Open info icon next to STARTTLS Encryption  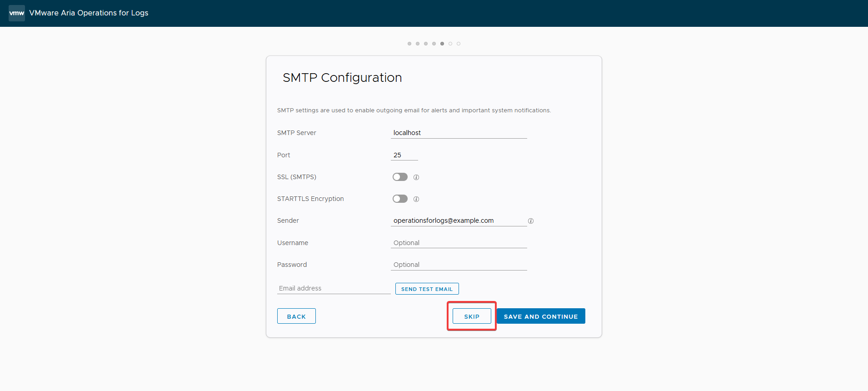coord(416,199)
